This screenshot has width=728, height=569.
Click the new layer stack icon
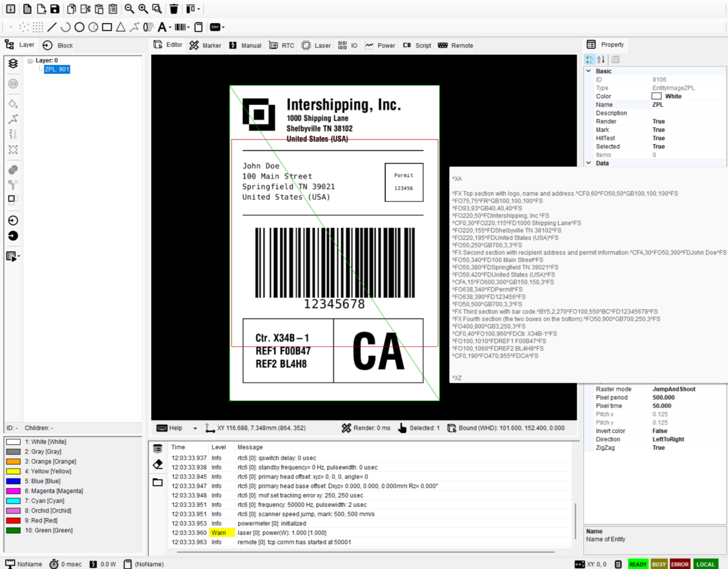coord(13,64)
